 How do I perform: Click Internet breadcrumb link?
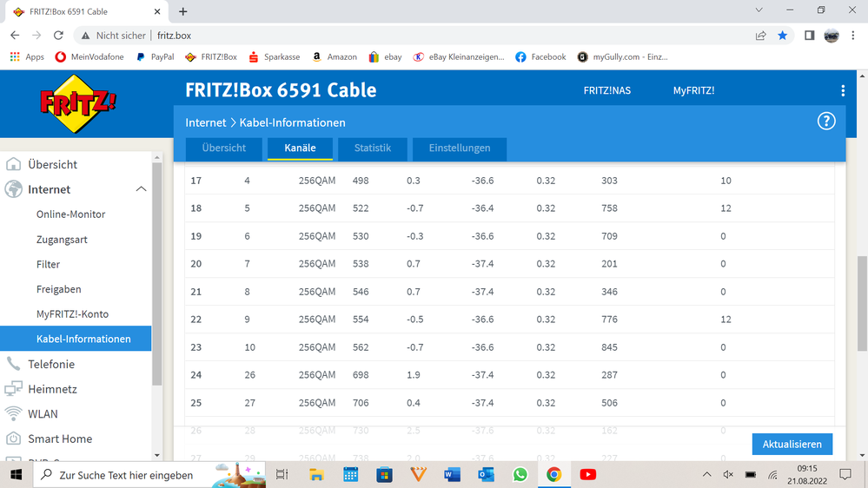pyautogui.click(x=206, y=122)
